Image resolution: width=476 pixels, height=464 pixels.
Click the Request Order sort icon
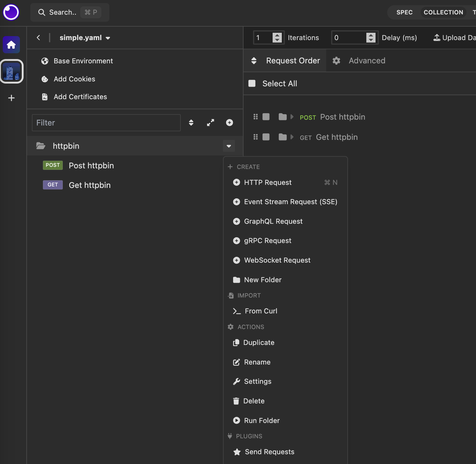[254, 61]
